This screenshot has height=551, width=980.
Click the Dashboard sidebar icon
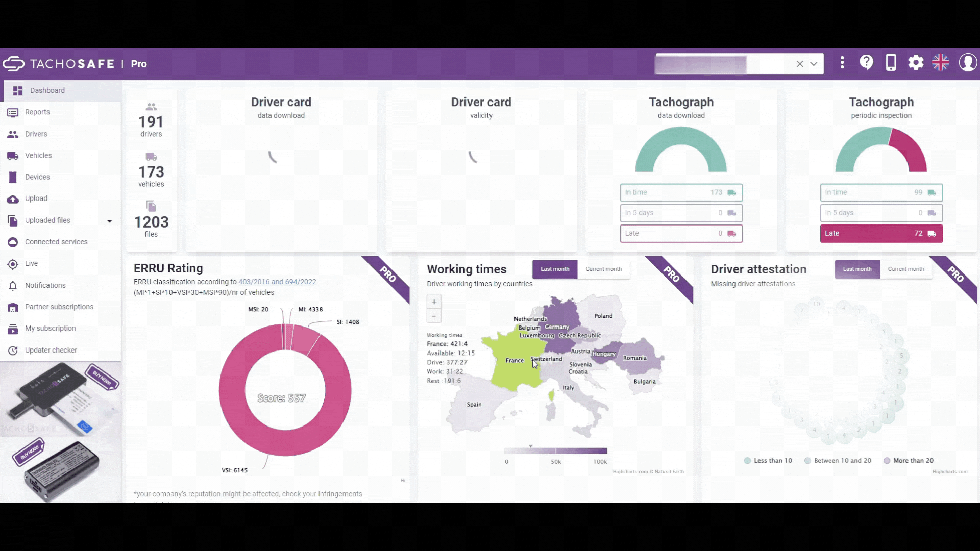[x=17, y=90]
